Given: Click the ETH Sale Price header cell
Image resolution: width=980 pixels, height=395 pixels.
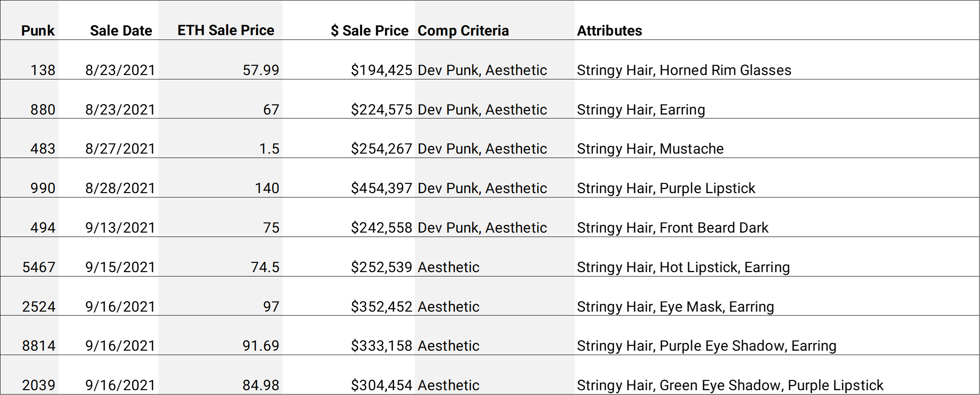Looking at the screenshot, I should pos(220,20).
